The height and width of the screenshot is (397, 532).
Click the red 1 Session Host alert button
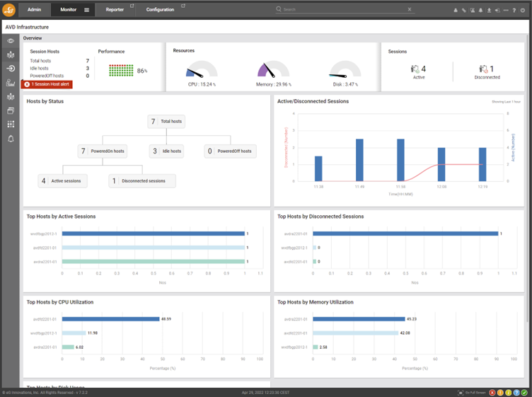coord(47,84)
